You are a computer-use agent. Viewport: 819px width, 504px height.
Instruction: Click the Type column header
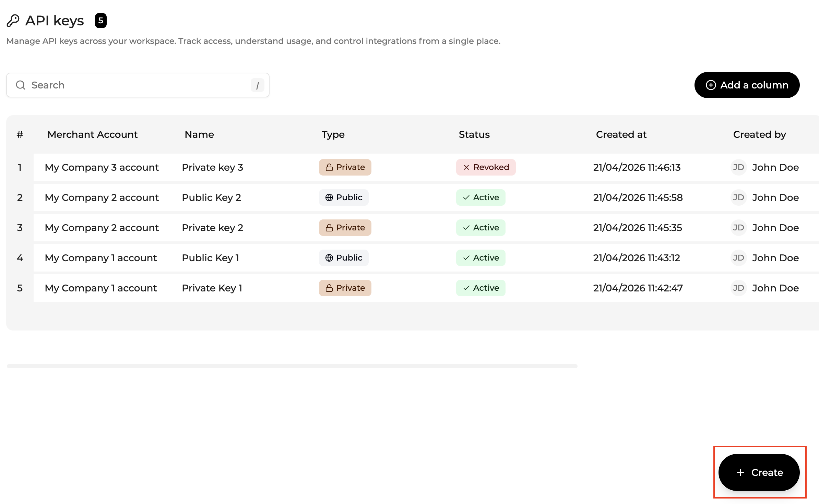(333, 134)
